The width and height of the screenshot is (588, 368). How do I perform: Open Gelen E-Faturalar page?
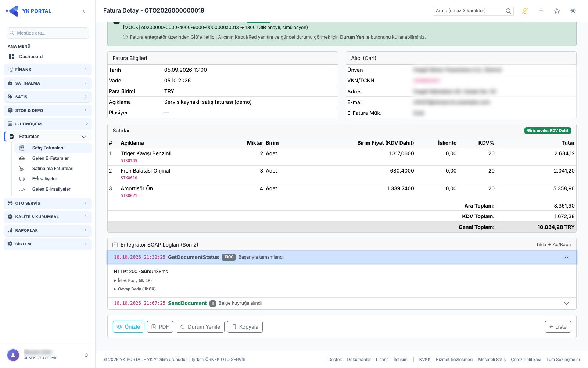tap(53, 158)
